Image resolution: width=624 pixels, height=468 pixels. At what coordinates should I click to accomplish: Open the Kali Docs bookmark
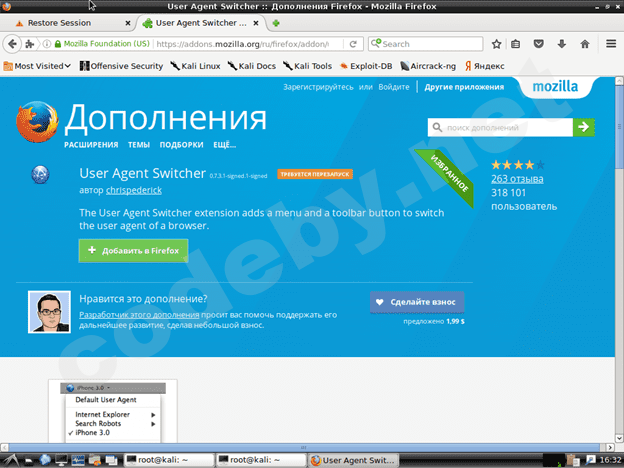(x=252, y=66)
